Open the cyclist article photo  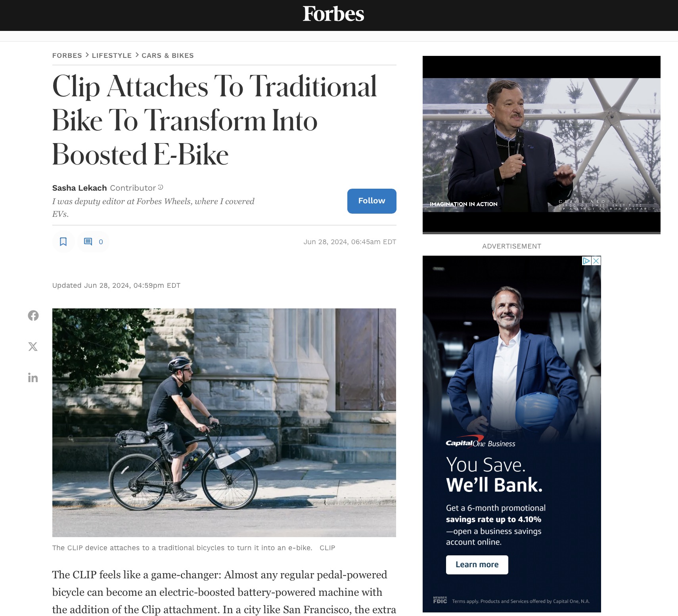(x=224, y=423)
